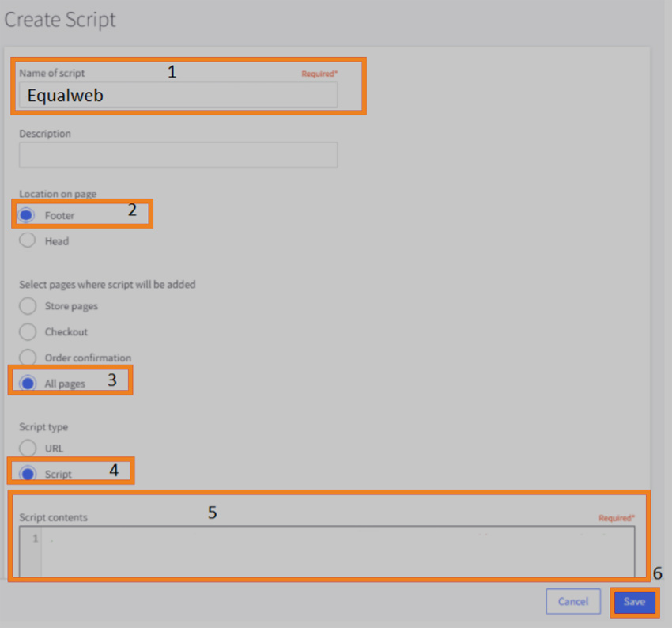
Task: Click the Name of script input field
Action: point(179,95)
